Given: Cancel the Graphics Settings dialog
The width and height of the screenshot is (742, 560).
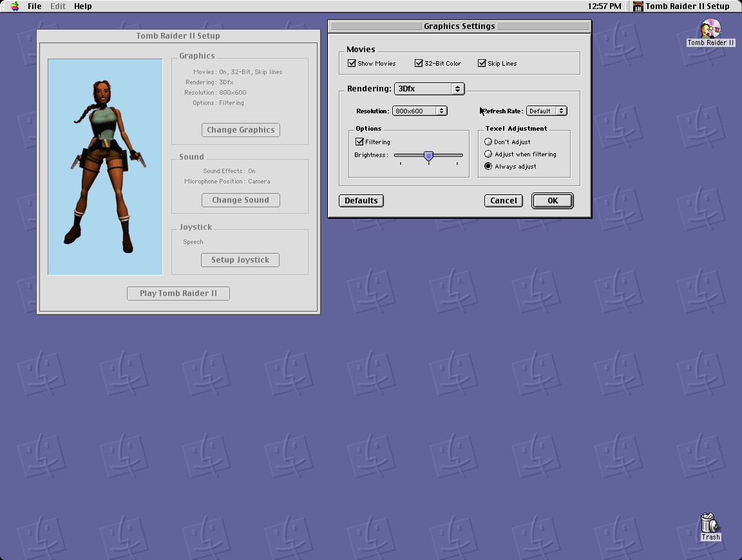Looking at the screenshot, I should point(504,201).
